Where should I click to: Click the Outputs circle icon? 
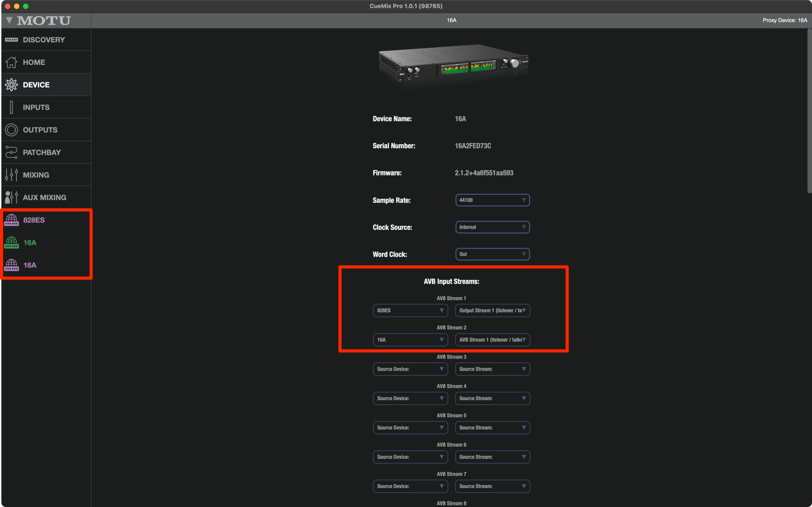pos(11,130)
